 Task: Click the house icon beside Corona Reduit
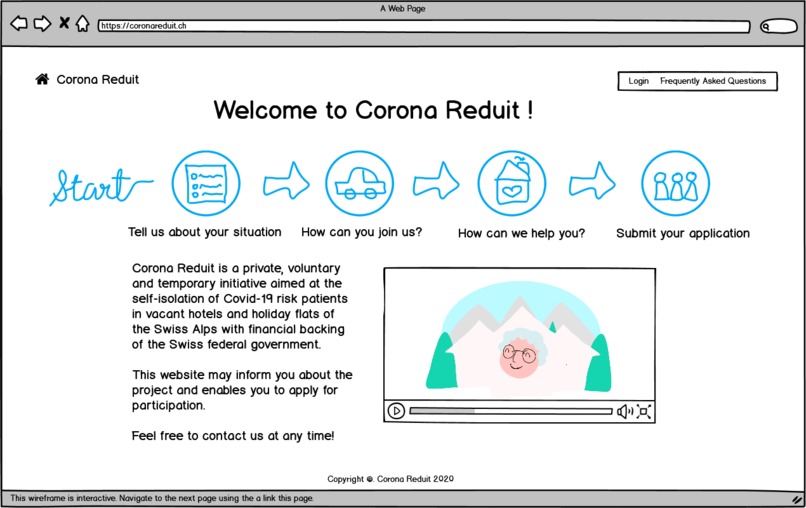[42, 79]
